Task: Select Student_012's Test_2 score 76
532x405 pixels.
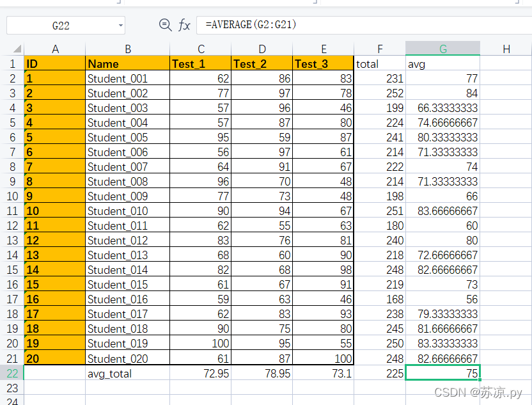Action: [262, 241]
